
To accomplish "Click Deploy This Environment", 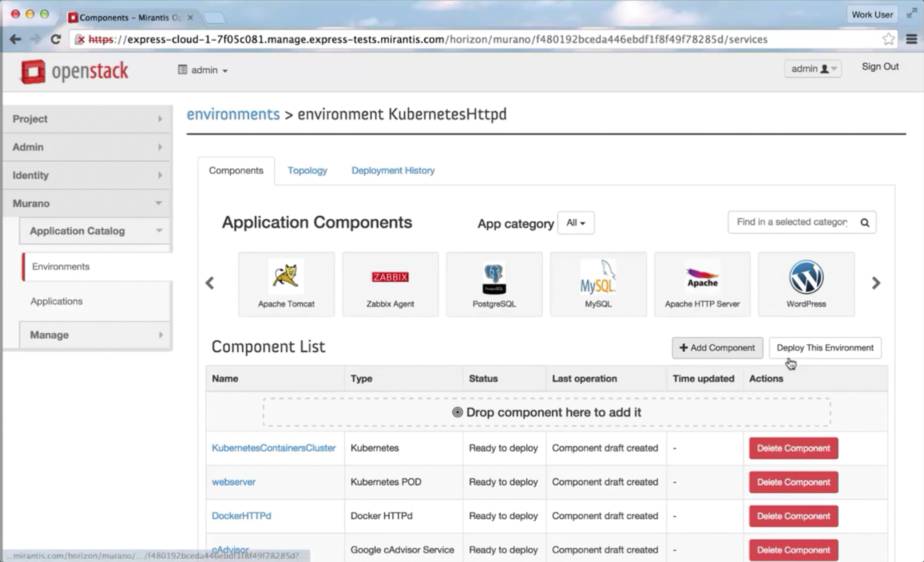I will pyautogui.click(x=825, y=347).
